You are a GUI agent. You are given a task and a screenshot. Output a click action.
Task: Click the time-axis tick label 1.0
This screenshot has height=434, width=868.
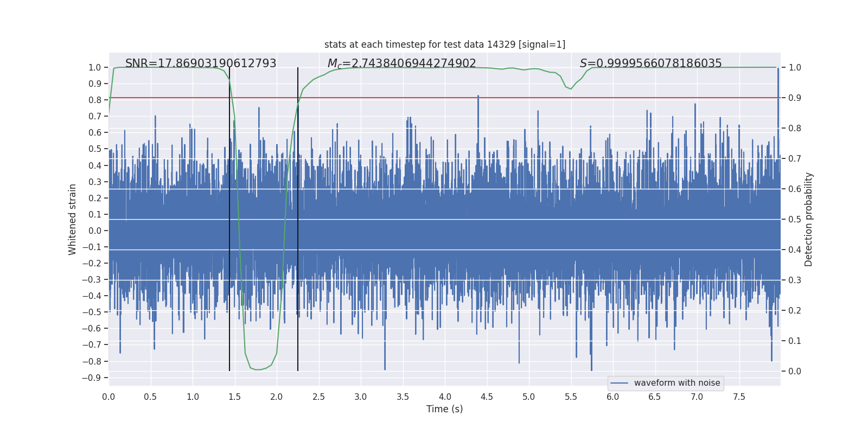tap(193, 397)
